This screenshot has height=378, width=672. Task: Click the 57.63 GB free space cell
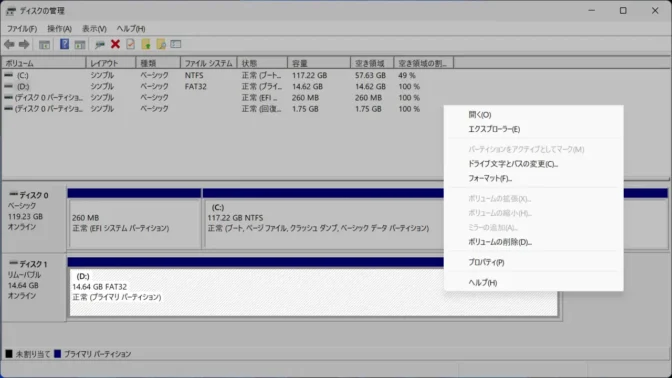pyautogui.click(x=370, y=75)
